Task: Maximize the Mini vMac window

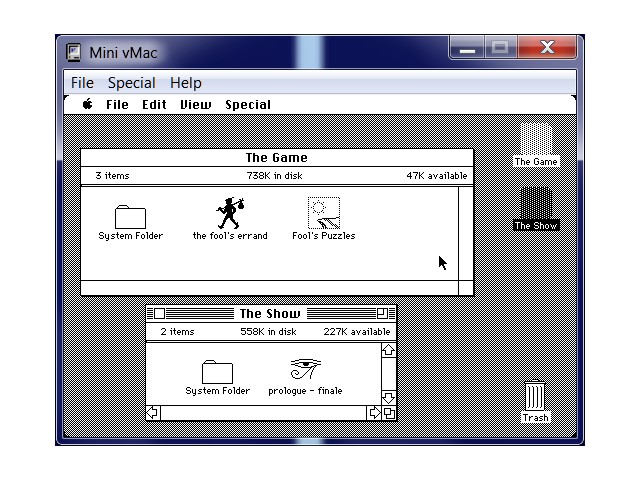Action: [500, 48]
